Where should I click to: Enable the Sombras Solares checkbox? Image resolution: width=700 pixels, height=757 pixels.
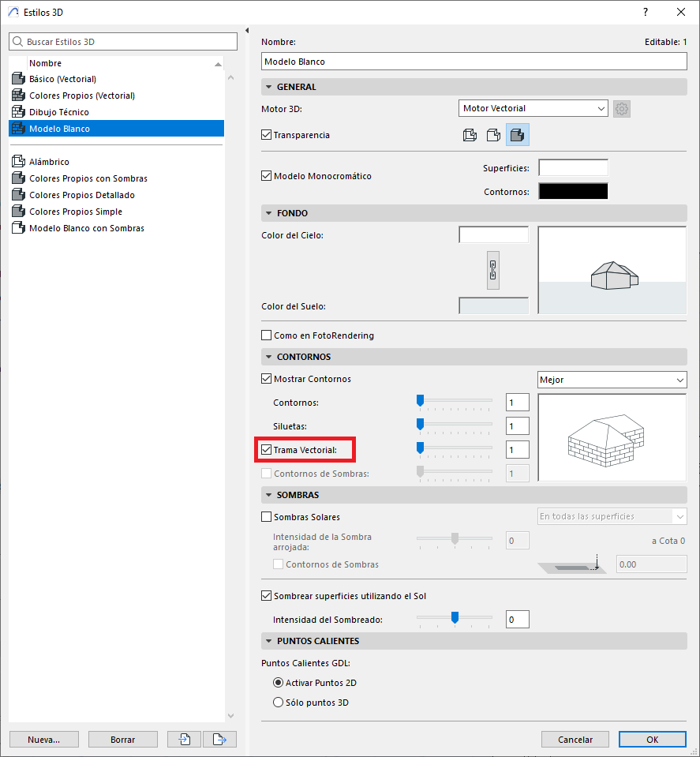click(x=266, y=517)
